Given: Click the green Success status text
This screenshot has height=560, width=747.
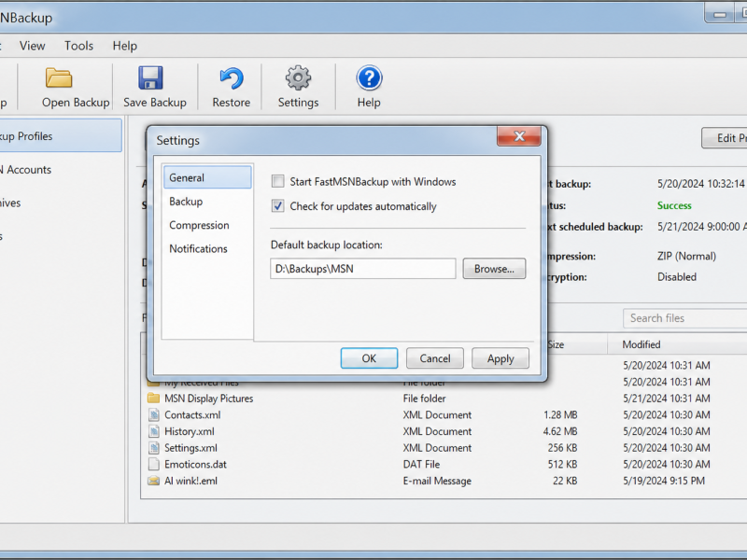Looking at the screenshot, I should (x=674, y=205).
